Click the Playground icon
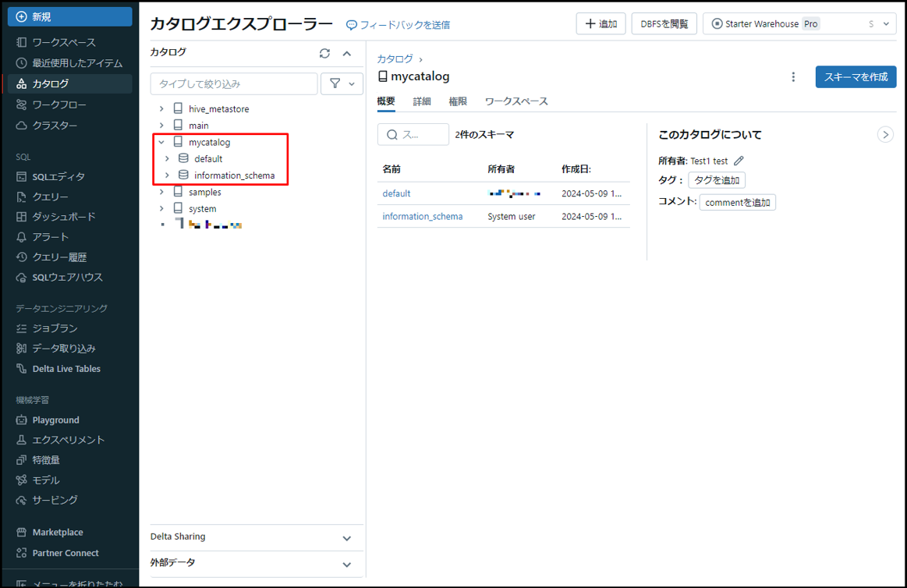The width and height of the screenshot is (907, 588). click(x=21, y=420)
